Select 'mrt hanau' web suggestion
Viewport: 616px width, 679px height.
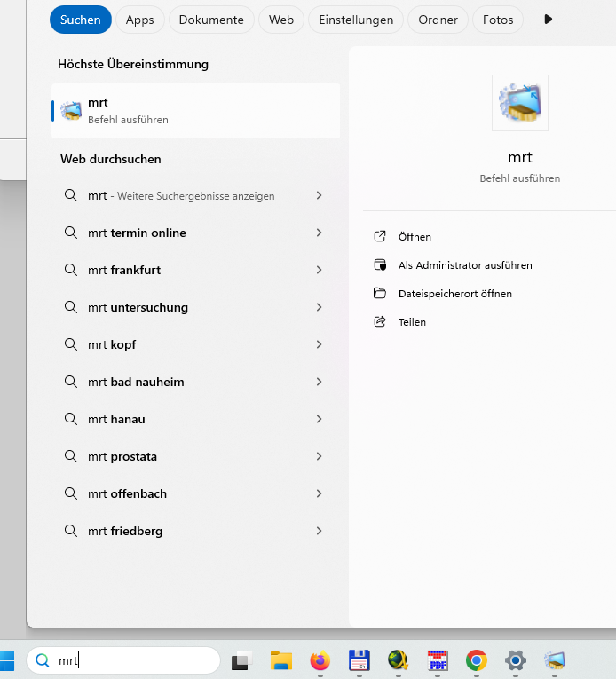(196, 419)
